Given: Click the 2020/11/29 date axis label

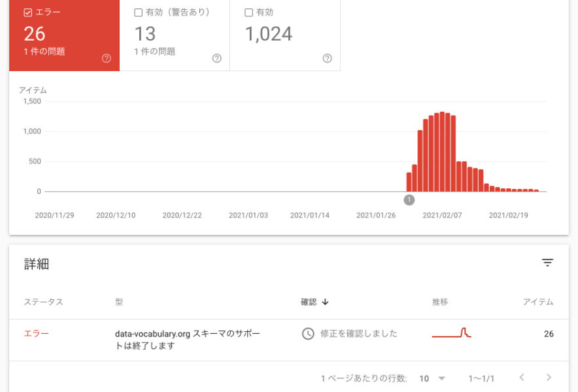Looking at the screenshot, I should tap(54, 215).
